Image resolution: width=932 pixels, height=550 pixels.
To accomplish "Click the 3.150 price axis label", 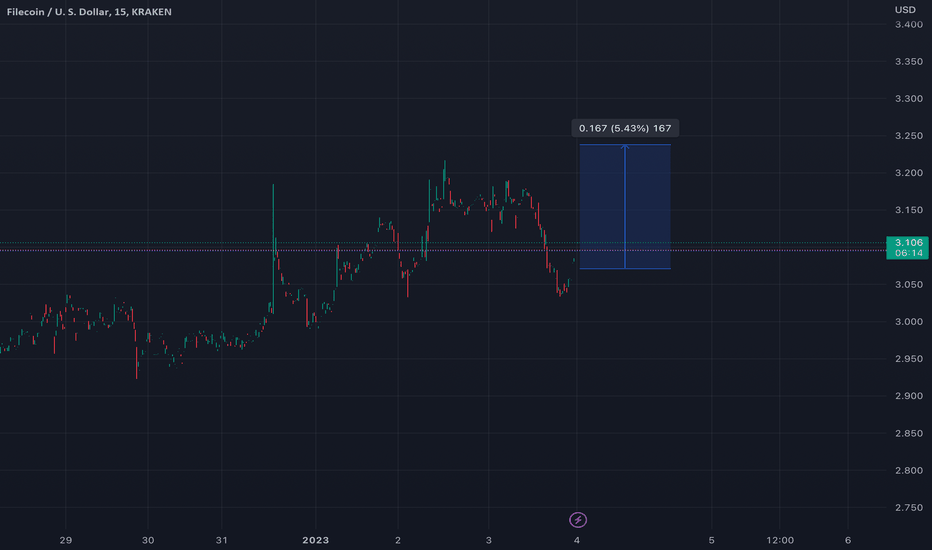I will [909, 210].
